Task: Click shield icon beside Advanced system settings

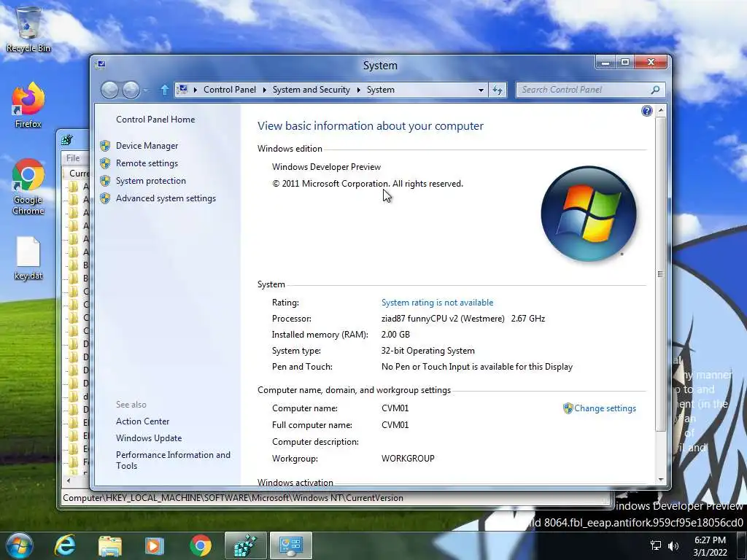Action: (x=105, y=198)
